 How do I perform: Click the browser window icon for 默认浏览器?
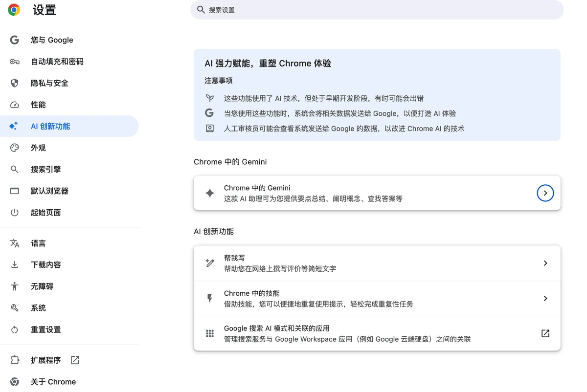tap(15, 191)
